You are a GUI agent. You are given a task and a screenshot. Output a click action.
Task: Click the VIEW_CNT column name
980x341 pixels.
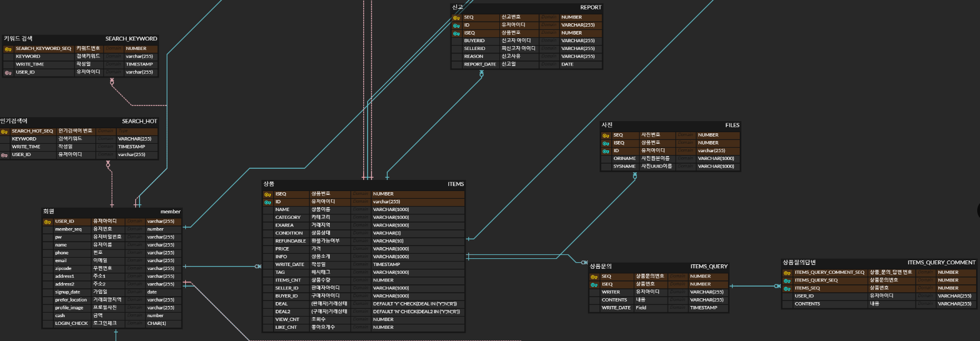coord(288,319)
